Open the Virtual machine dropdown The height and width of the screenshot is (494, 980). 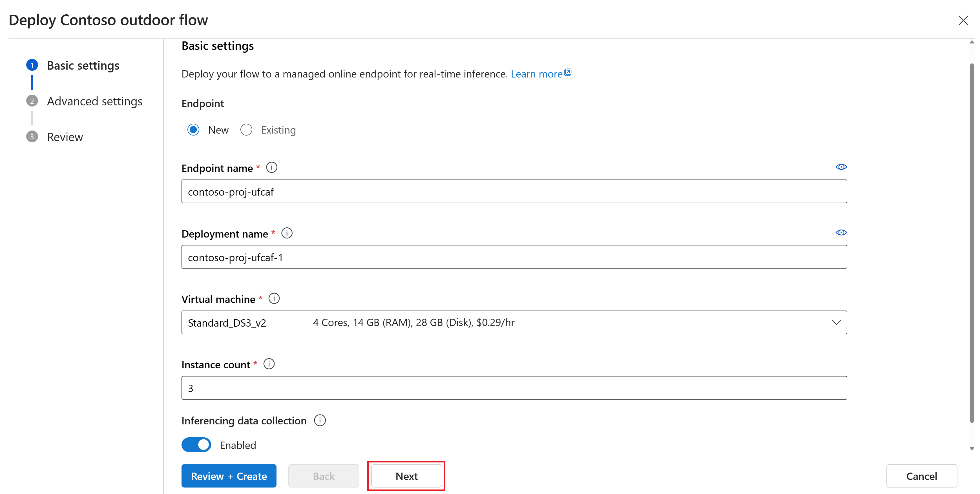[514, 322]
